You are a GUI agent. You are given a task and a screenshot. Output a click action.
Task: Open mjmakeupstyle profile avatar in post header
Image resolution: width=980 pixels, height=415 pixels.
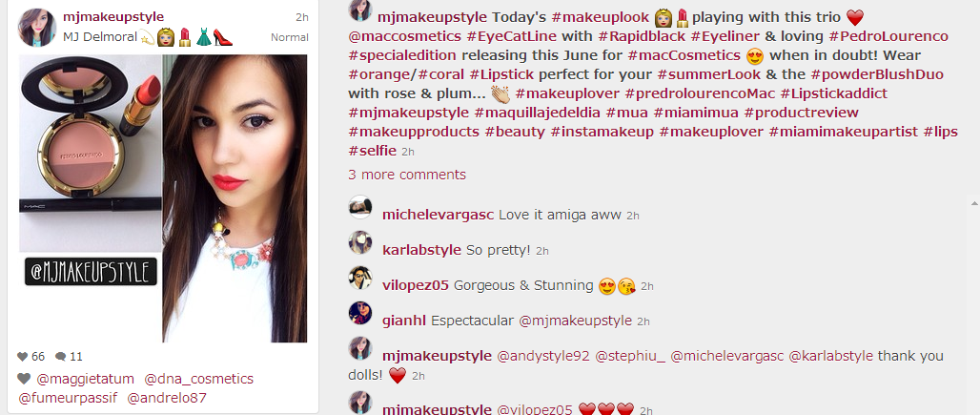37,27
